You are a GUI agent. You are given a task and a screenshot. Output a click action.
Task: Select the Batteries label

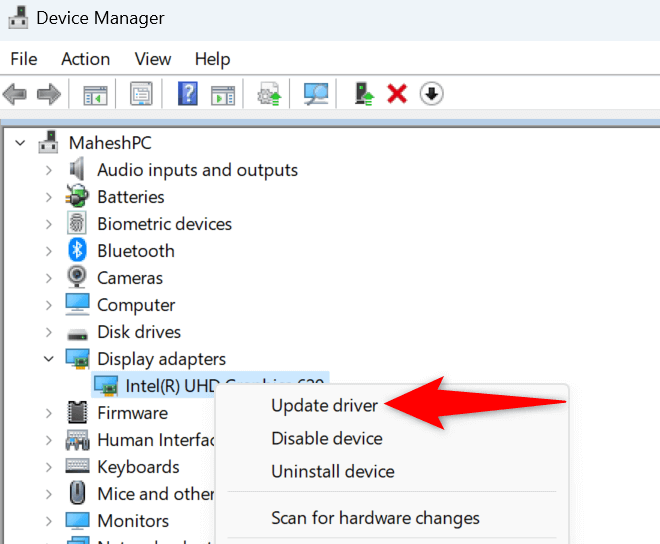pyautogui.click(x=131, y=197)
